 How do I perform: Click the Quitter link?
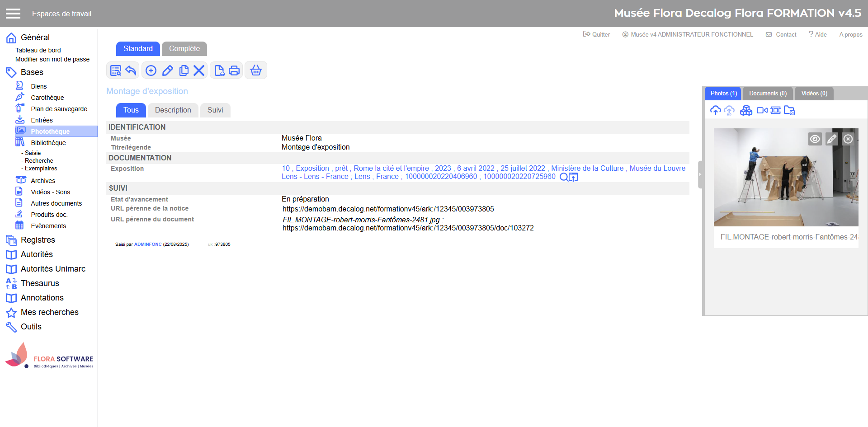pyautogui.click(x=597, y=34)
